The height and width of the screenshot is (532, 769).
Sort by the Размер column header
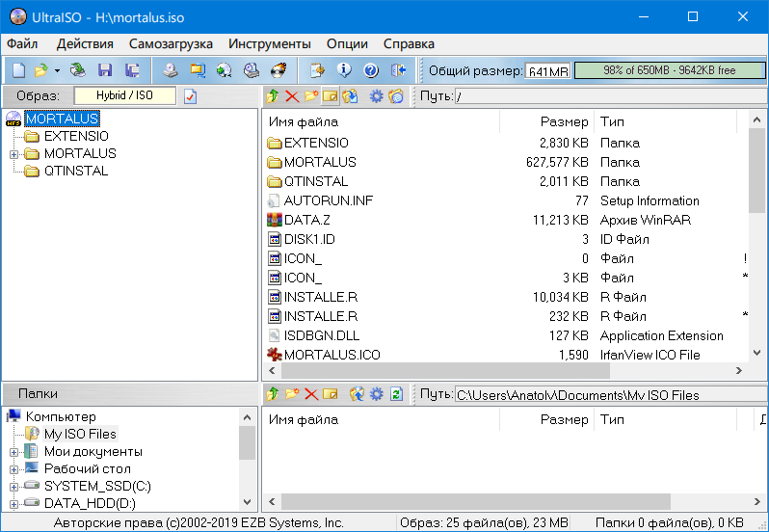click(x=564, y=122)
